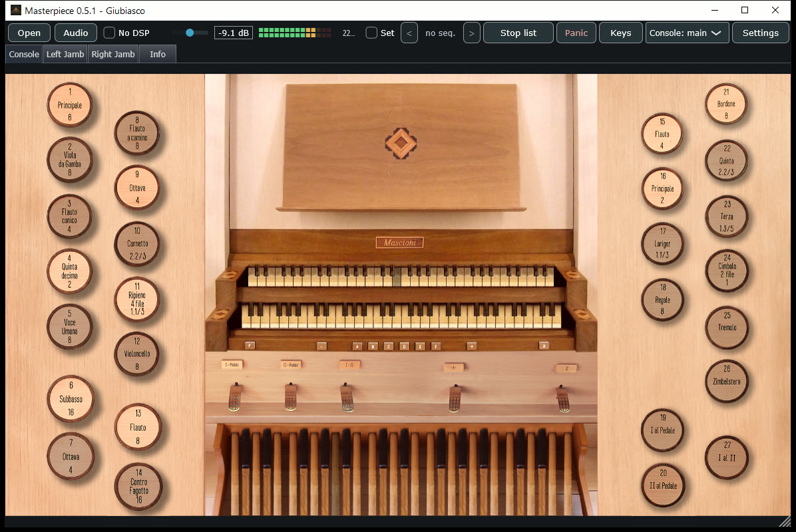Image resolution: width=796 pixels, height=532 pixels.
Task: Engage coupler 27 I al II
Action: pyautogui.click(x=727, y=458)
